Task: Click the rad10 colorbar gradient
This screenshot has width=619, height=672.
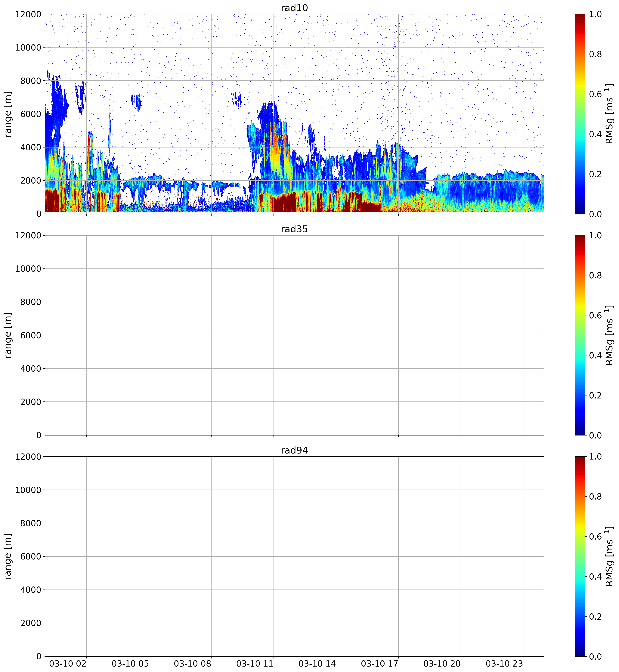Action: 580,114
